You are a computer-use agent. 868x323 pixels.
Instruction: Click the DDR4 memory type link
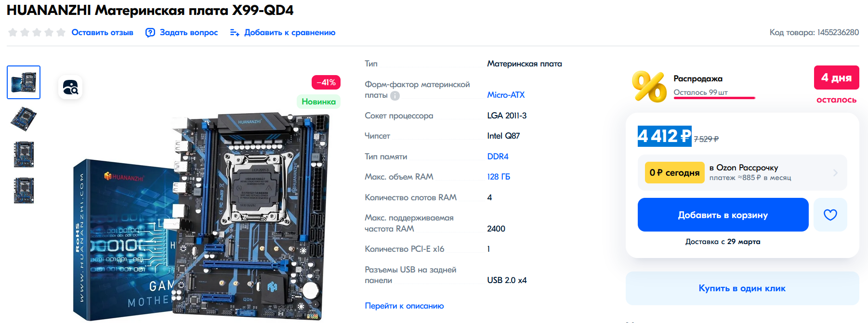[498, 156]
